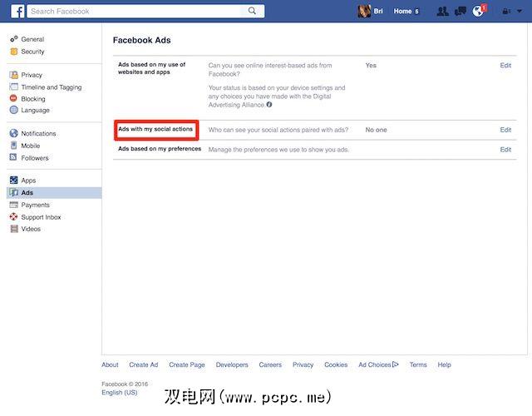Click the Payments card icon
This screenshot has height=416, width=532.
(14, 205)
